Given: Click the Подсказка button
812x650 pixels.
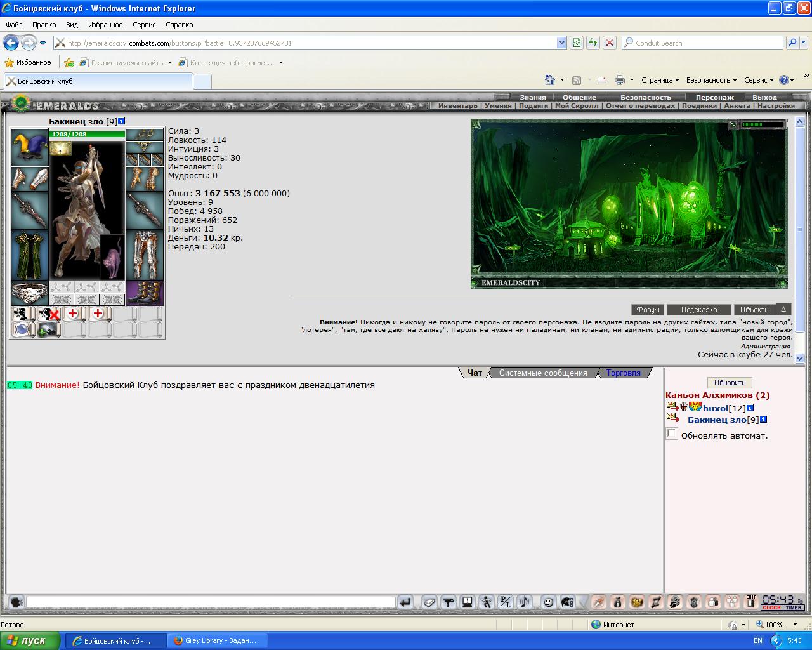Looking at the screenshot, I should point(699,310).
